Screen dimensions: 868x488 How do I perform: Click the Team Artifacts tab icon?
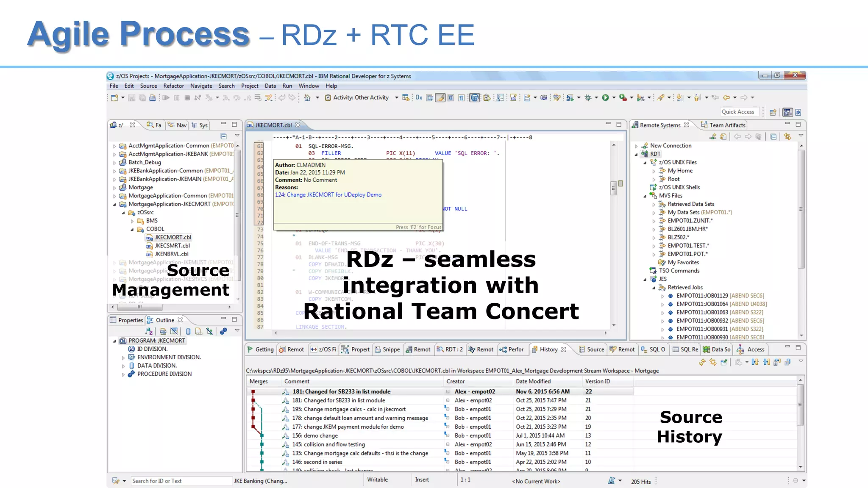tap(704, 125)
